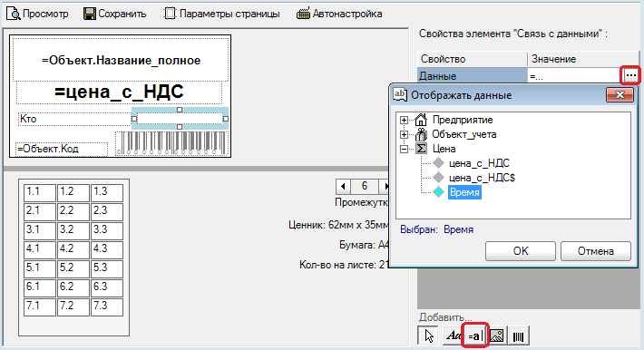Select the large =цена_с_НДС field on label
The width and height of the screenshot is (644, 350).
(x=119, y=92)
